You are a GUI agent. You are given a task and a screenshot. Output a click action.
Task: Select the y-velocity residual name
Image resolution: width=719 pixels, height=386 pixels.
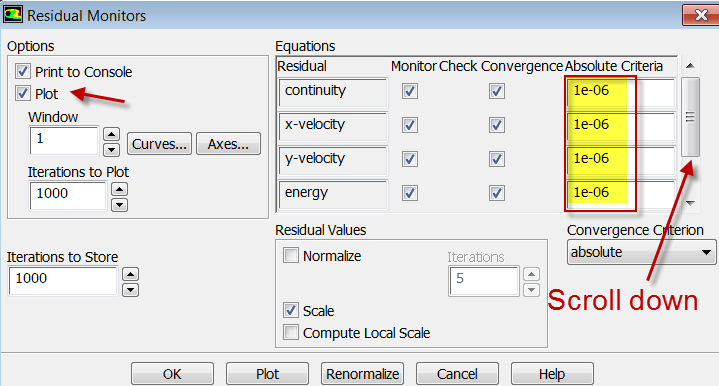tap(333, 160)
